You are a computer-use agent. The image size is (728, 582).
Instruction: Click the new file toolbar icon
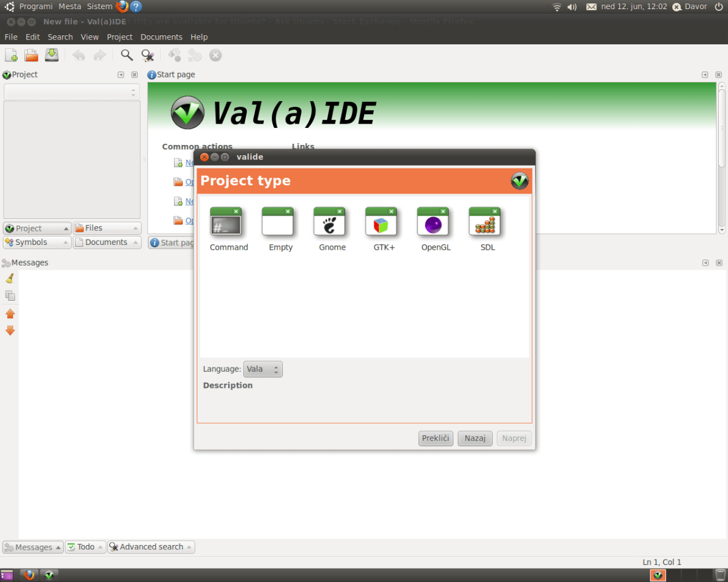coord(11,55)
